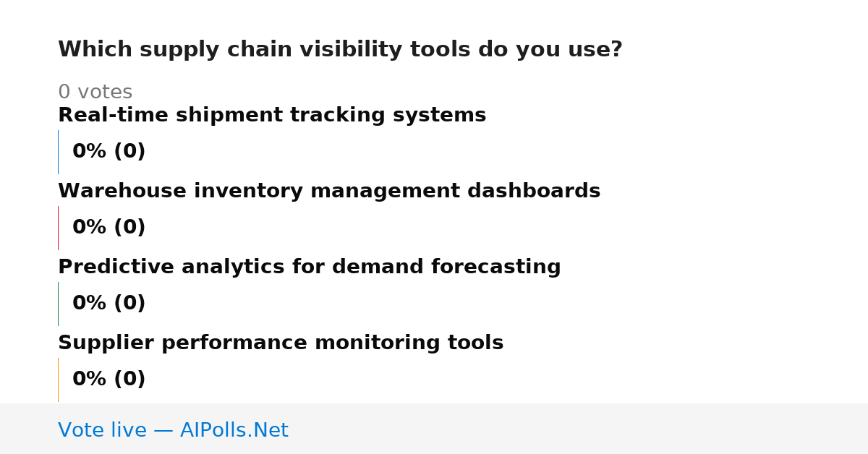Click supplier monitoring 0% (0) result
This screenshot has height=454, width=868.
pos(109,380)
